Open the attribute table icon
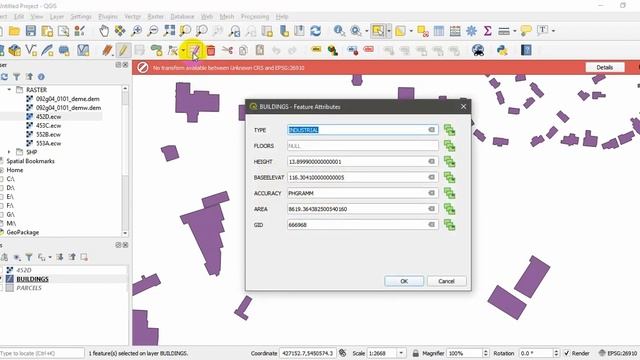The width and height of the screenshot is (640, 360). (439, 31)
